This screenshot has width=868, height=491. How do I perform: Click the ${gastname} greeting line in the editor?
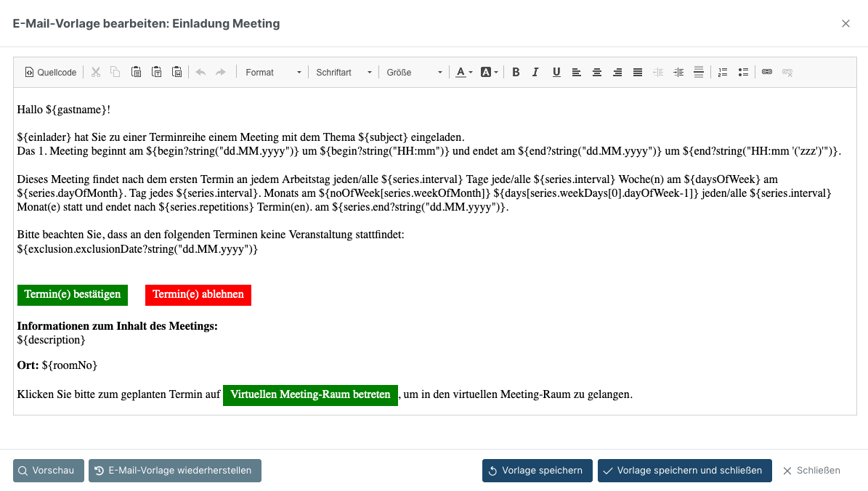click(64, 110)
